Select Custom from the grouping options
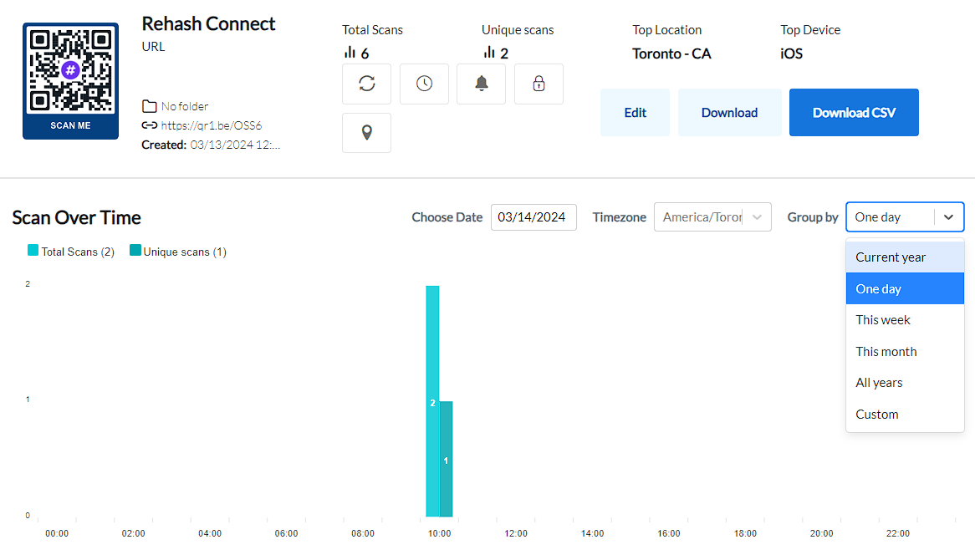This screenshot has width=975, height=560. click(876, 414)
